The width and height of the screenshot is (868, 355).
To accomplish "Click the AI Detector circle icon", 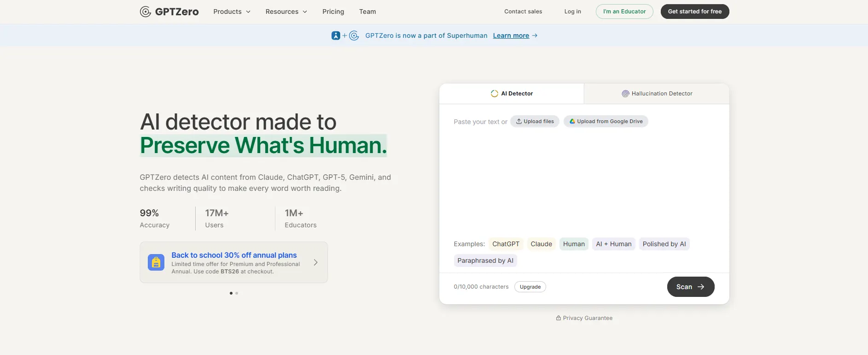I will point(495,94).
